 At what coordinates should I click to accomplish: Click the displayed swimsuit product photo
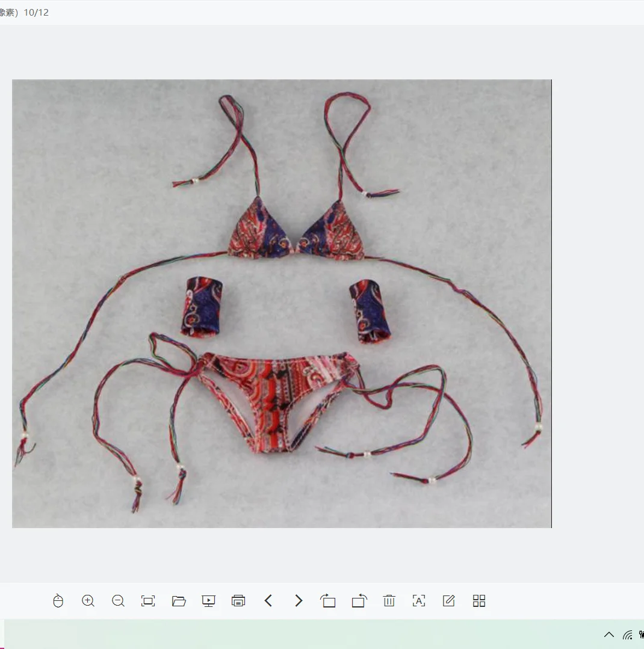point(282,304)
